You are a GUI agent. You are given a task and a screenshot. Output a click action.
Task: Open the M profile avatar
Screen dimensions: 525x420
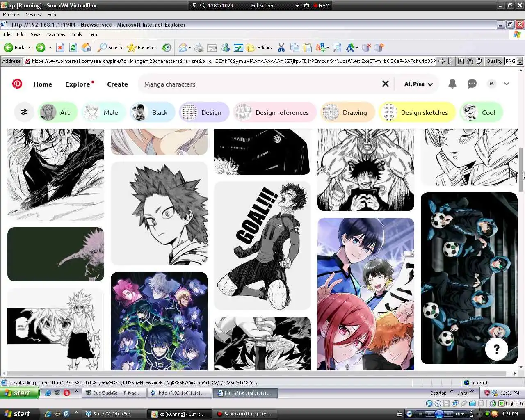tap(492, 84)
